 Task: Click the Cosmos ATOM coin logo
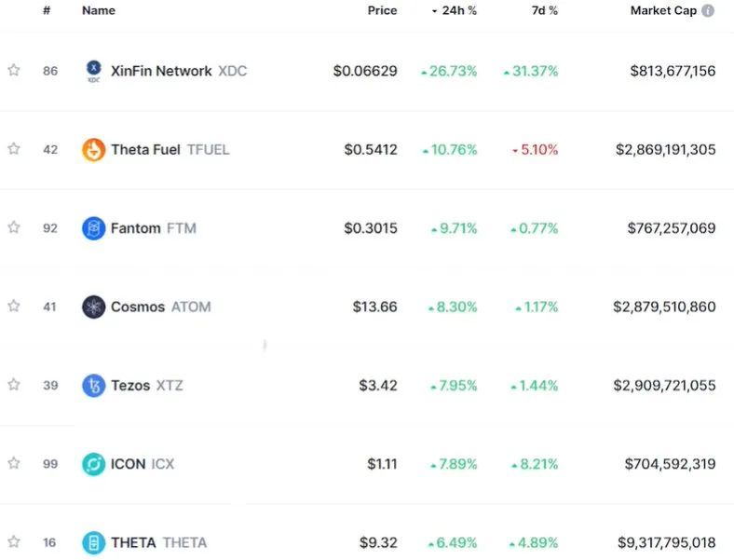[x=94, y=307]
